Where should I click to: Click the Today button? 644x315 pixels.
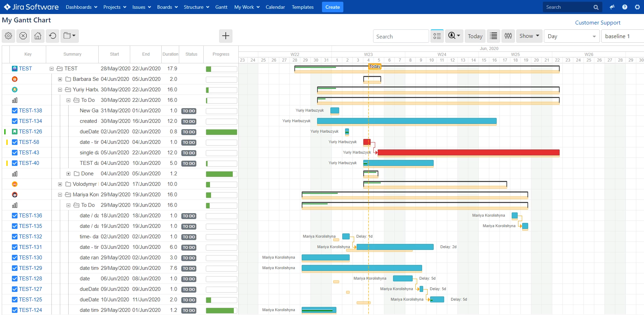[x=475, y=36]
